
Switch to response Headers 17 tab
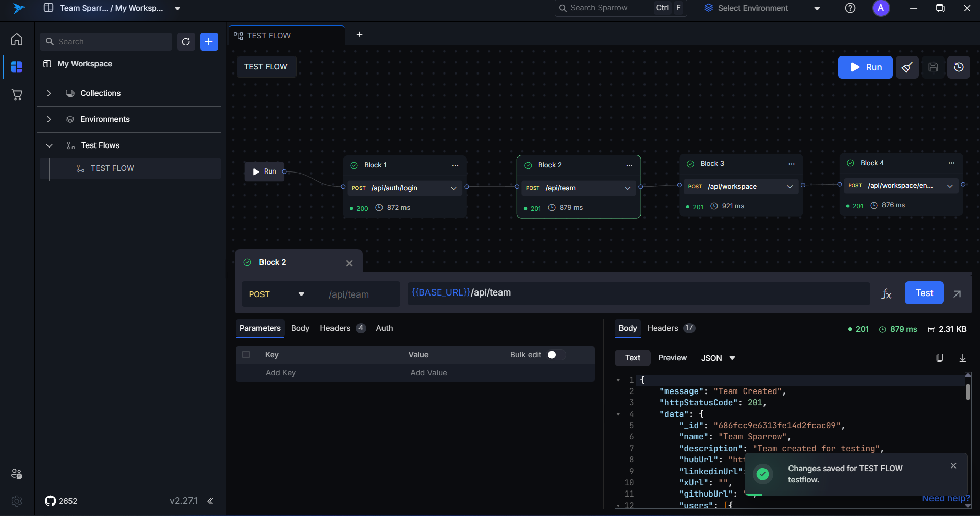coord(671,328)
